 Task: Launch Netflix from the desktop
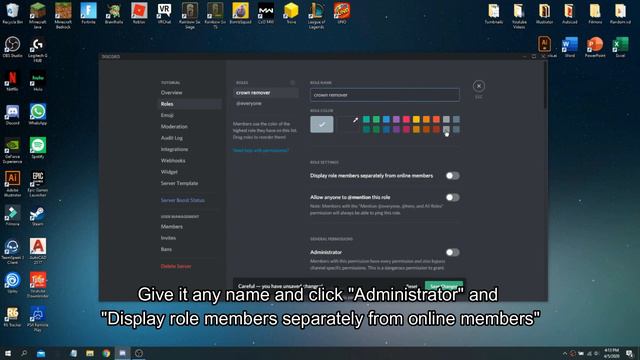[x=12, y=80]
